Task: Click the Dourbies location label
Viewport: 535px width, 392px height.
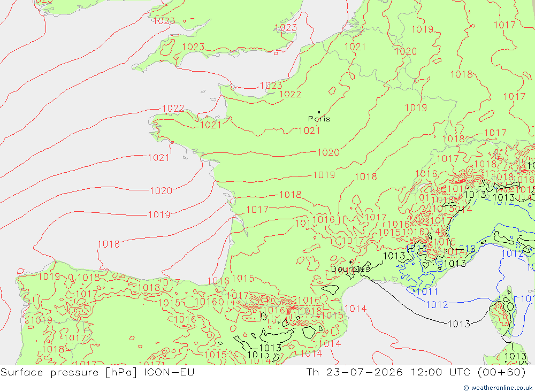Action: coord(350,269)
